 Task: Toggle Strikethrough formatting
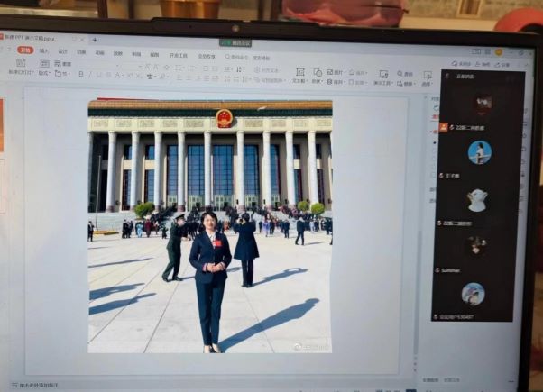[x=108, y=75]
